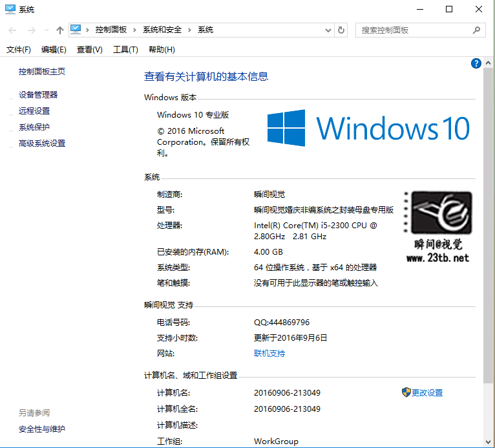Click the 瞬间视觉 OEM logo image

pos(437,227)
